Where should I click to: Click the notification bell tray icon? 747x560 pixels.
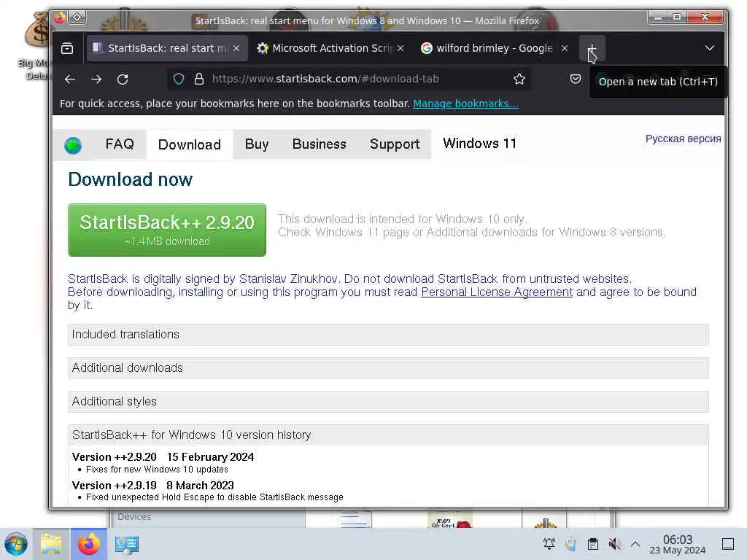(549, 544)
